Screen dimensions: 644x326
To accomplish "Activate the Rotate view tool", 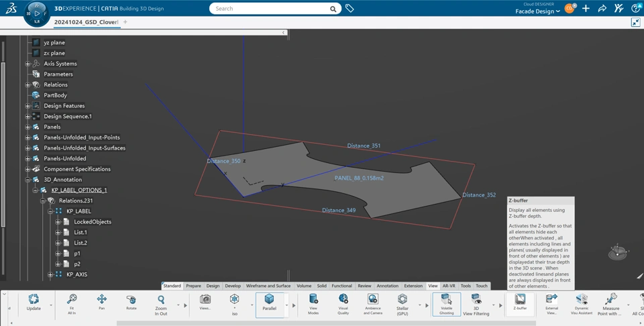I will 131,299.
